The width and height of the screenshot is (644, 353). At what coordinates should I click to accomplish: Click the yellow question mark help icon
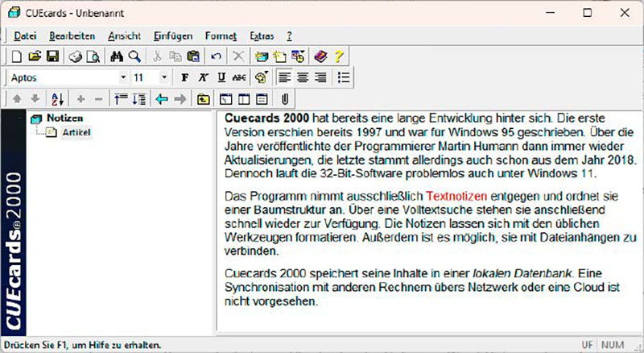click(x=338, y=56)
